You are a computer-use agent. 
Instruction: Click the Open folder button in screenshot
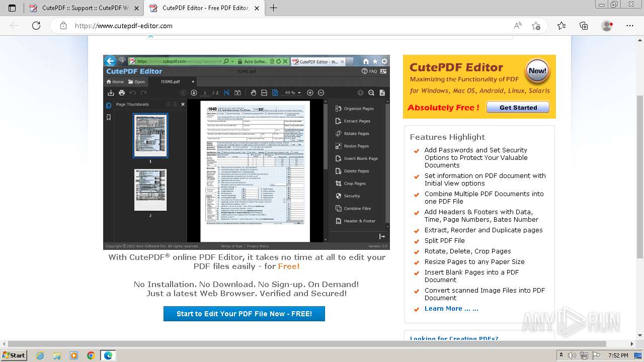point(136,81)
